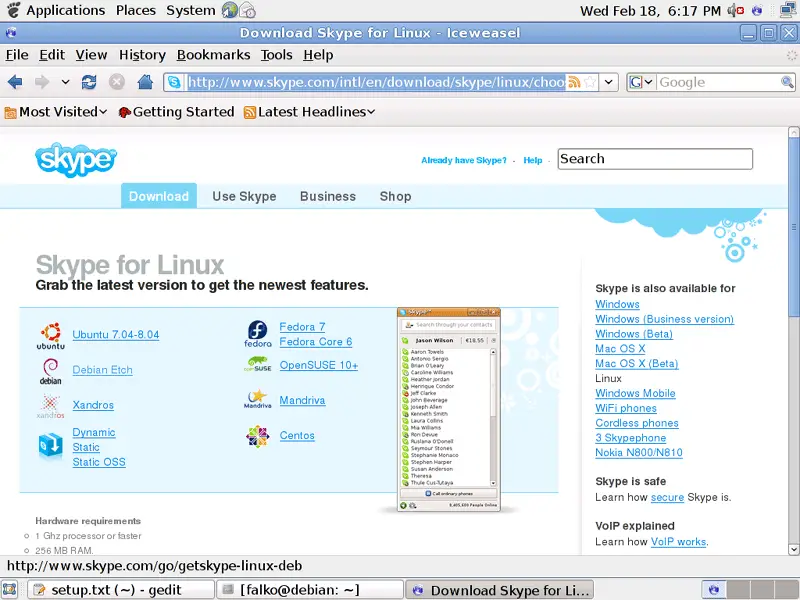Open the History menu
This screenshot has width=800, height=600.
point(142,55)
